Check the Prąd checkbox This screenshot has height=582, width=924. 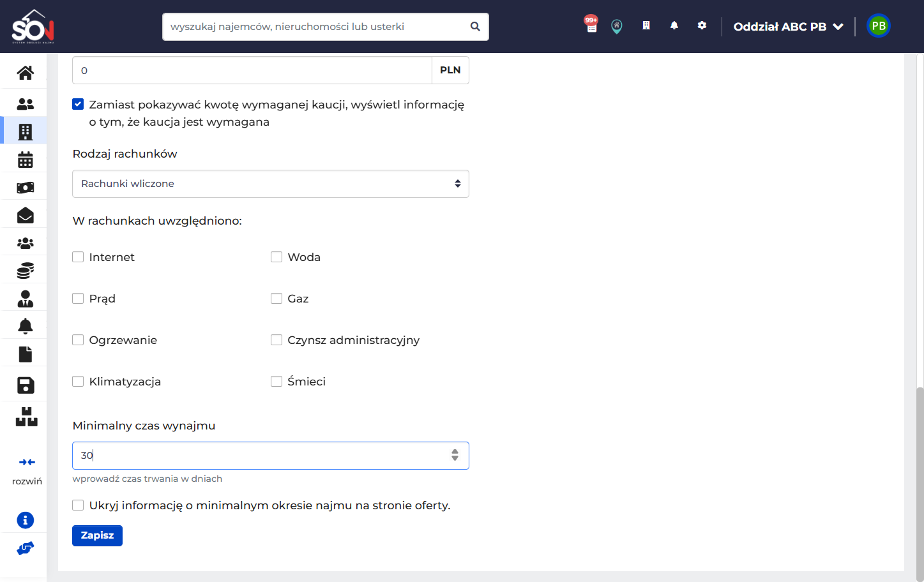pos(78,299)
